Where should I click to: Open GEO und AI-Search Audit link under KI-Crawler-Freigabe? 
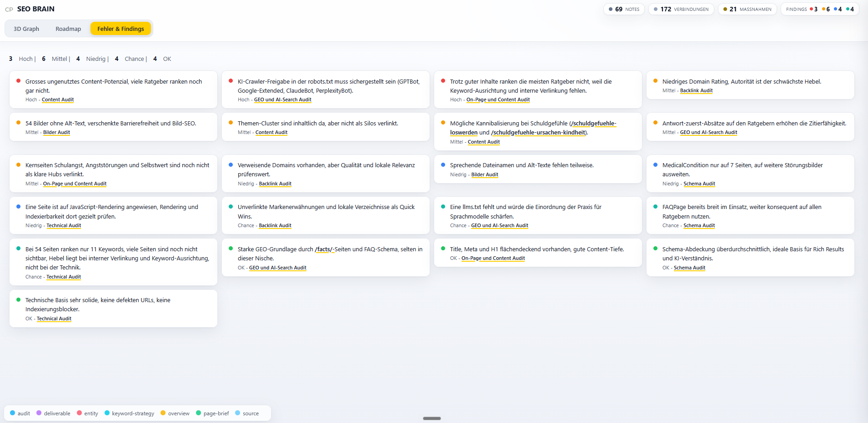click(x=283, y=100)
